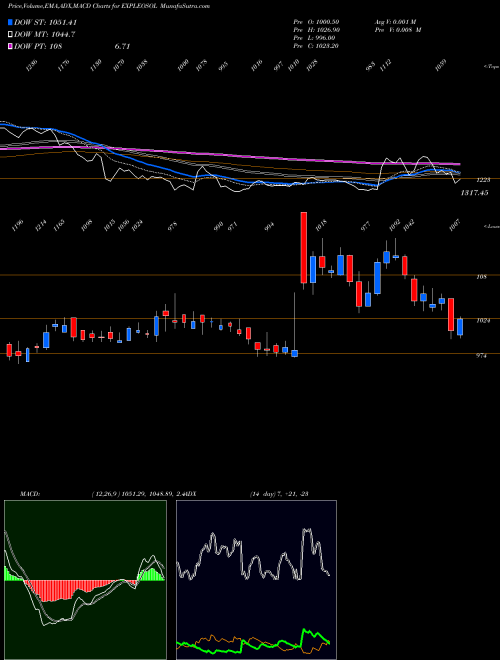Click the last blue candlestick near the 1024 line

click(460, 327)
